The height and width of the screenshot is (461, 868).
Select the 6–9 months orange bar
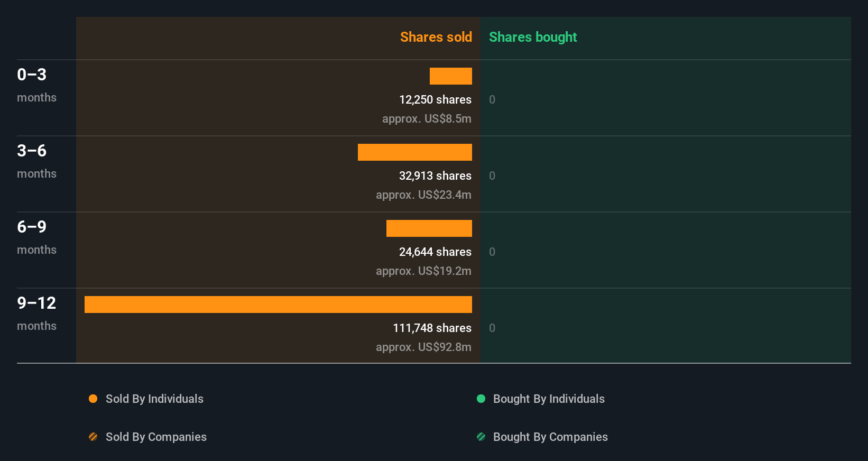(x=429, y=228)
